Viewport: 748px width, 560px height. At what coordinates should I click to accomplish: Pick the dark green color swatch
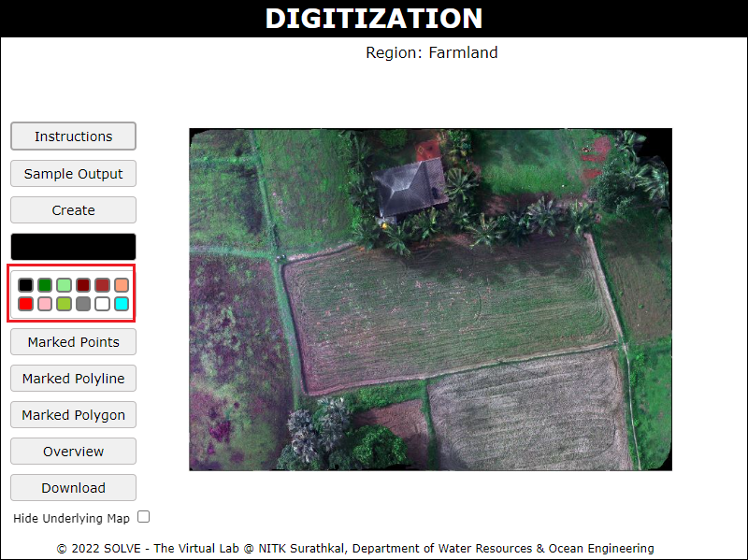tap(45, 285)
